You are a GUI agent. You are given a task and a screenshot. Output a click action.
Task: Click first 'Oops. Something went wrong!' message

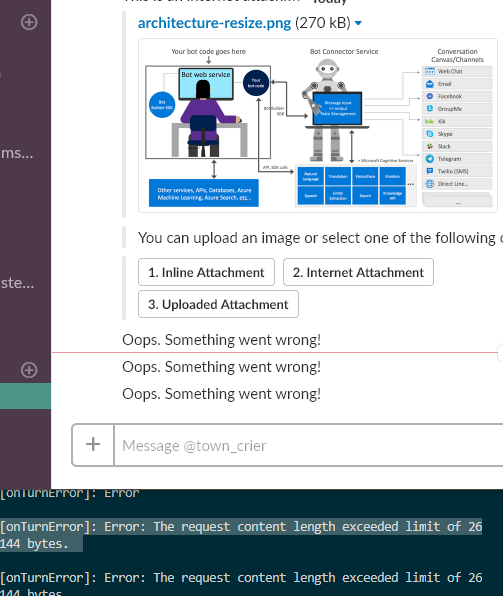(x=221, y=340)
